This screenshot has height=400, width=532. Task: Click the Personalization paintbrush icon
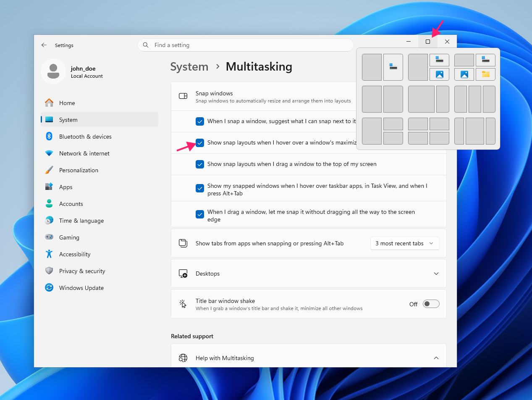[x=49, y=170]
